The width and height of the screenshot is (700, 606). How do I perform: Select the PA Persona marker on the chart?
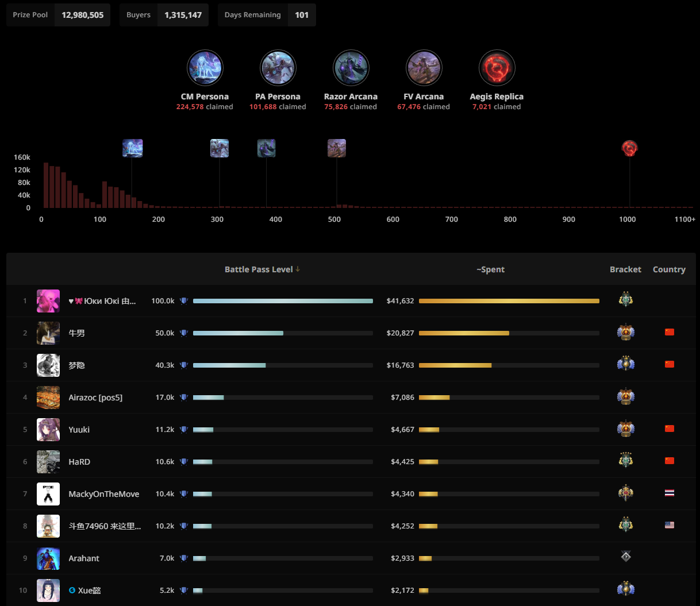tap(220, 148)
